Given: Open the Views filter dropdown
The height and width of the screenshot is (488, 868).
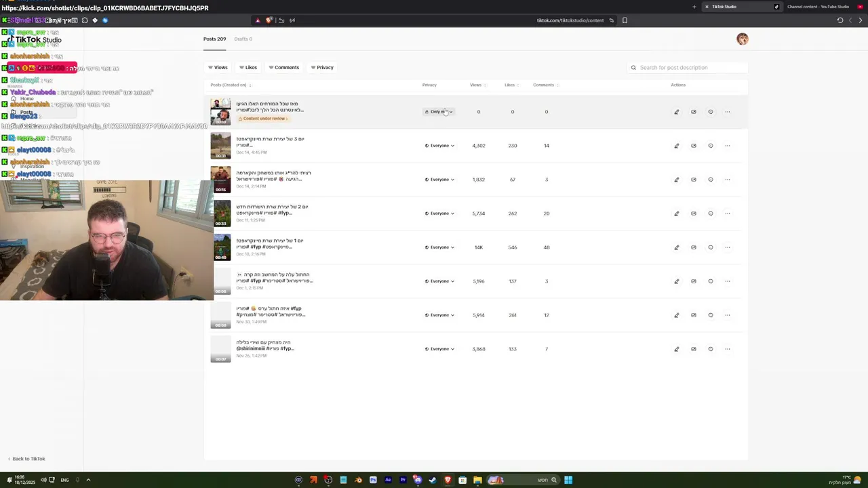Looking at the screenshot, I should coord(218,68).
